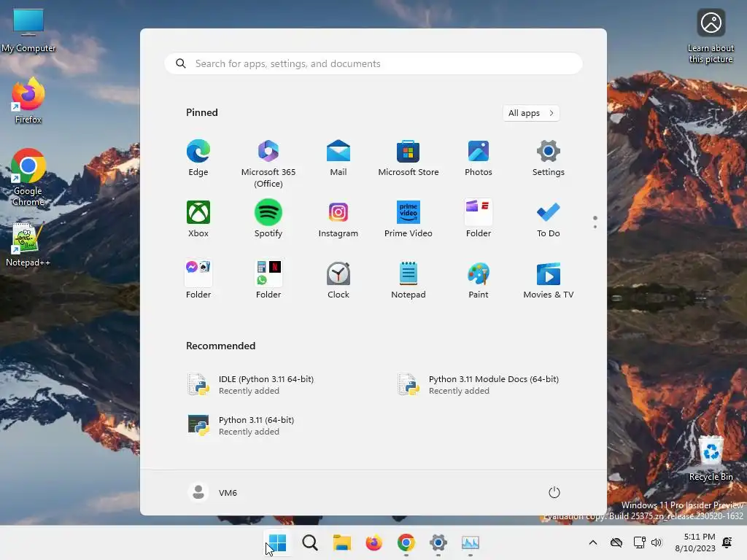
Task: Open Microsoft Store from pinned apps
Action: click(409, 159)
